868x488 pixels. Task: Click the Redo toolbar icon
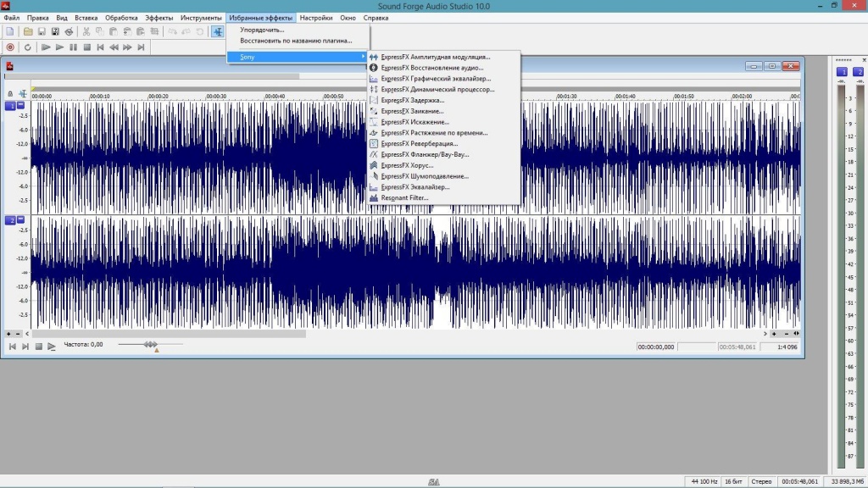click(x=186, y=31)
